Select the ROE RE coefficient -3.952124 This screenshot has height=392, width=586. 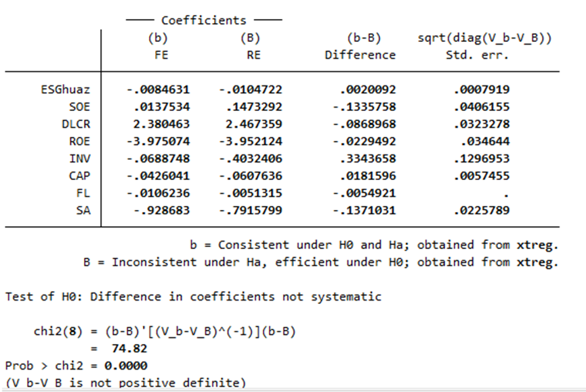coord(251,141)
